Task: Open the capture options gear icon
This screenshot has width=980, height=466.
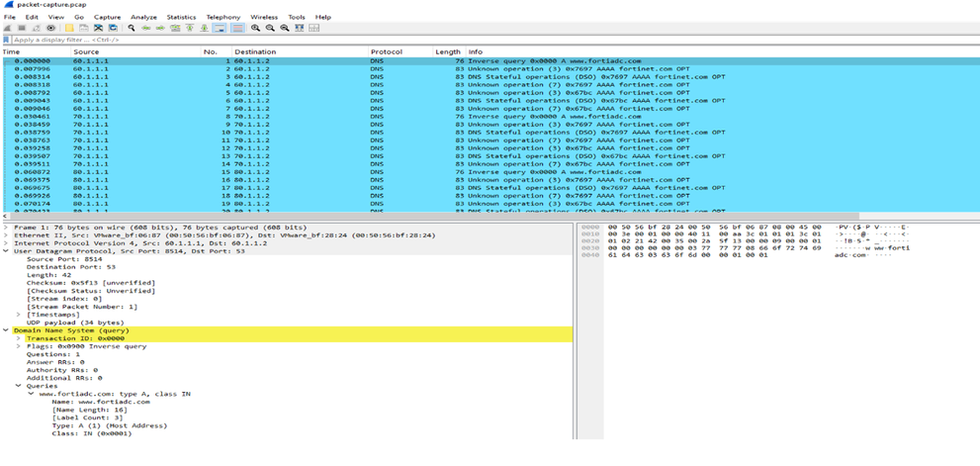Action: [50, 28]
